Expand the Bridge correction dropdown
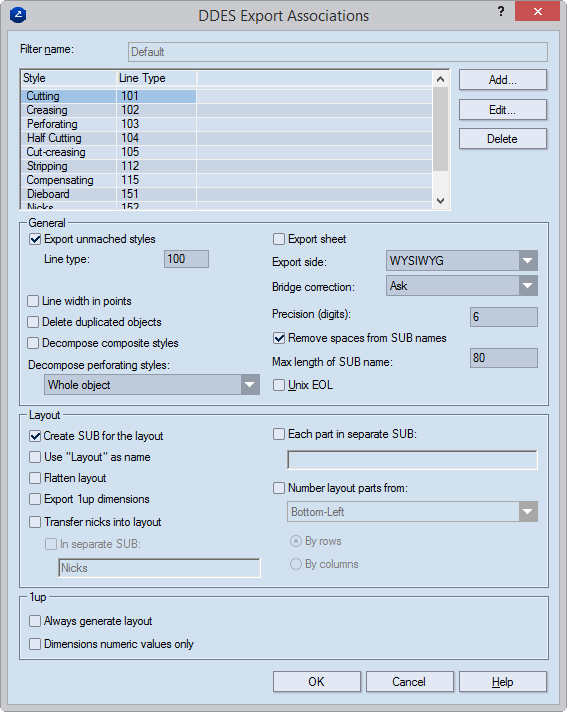 [462, 286]
